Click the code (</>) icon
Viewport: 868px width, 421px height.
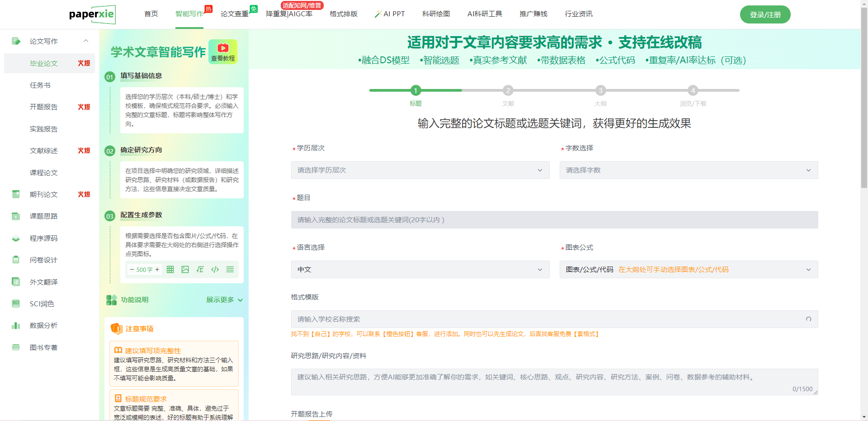(215, 270)
